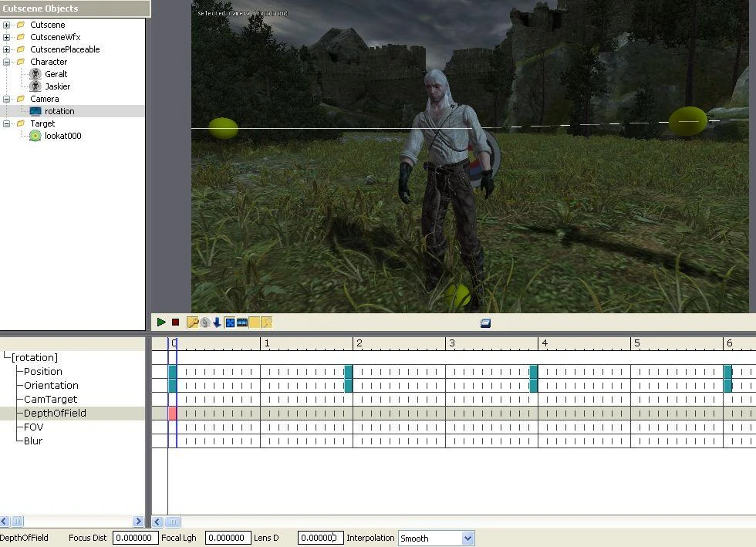
Task: Stop playback with the red square button
Action: coord(176,322)
